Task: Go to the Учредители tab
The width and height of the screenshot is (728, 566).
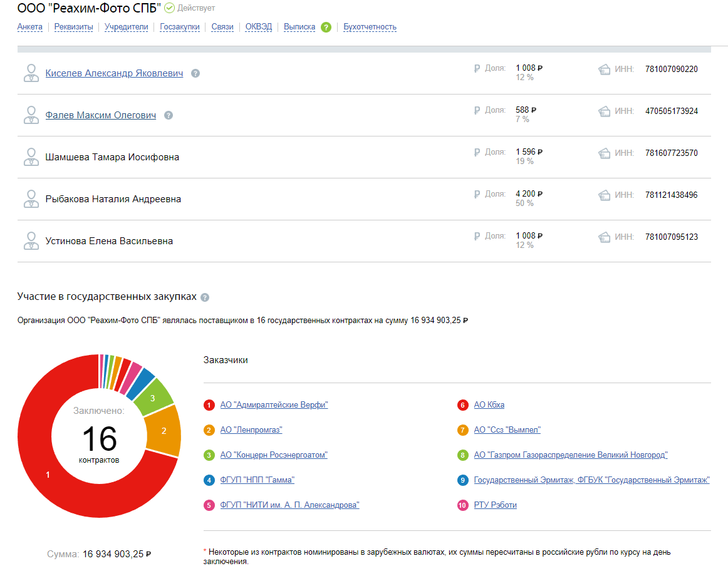Action: coord(127,27)
